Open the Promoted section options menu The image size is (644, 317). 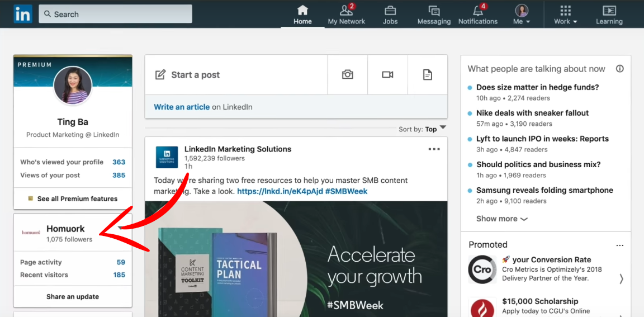tap(620, 245)
